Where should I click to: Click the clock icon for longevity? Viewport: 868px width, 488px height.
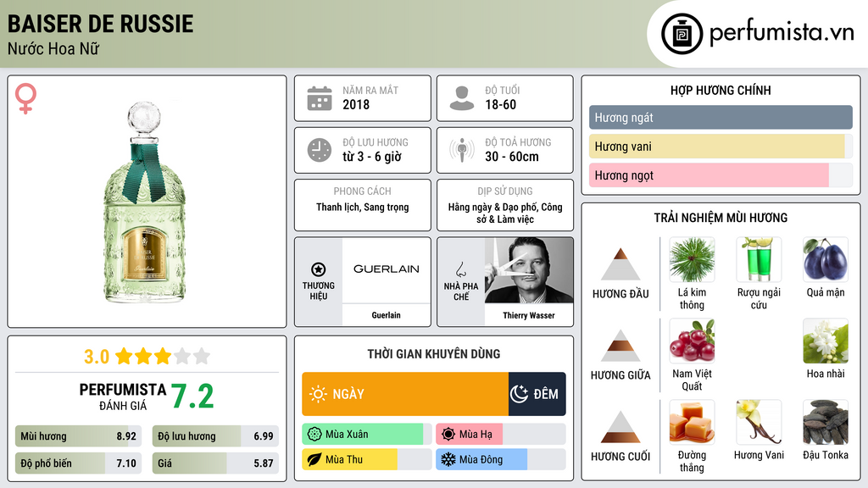click(x=319, y=150)
